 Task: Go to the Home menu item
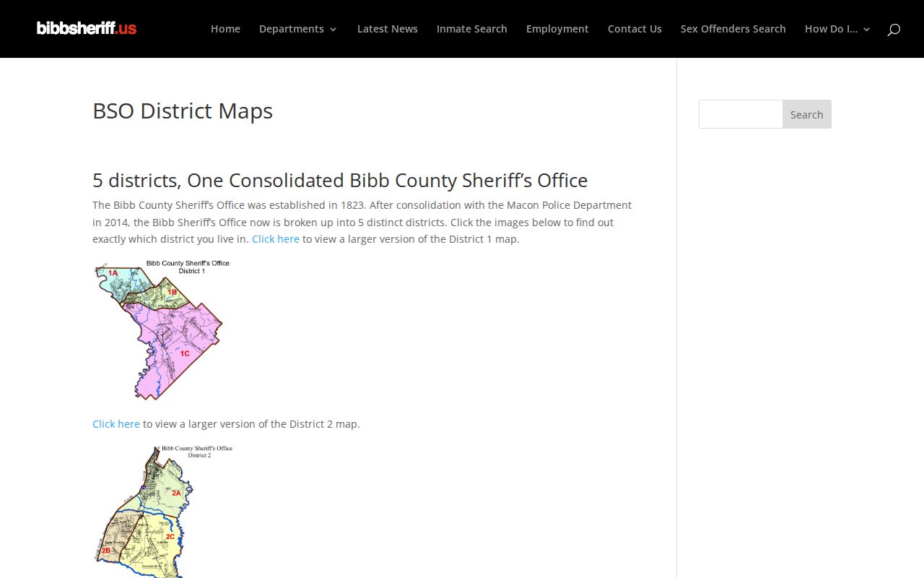[225, 29]
